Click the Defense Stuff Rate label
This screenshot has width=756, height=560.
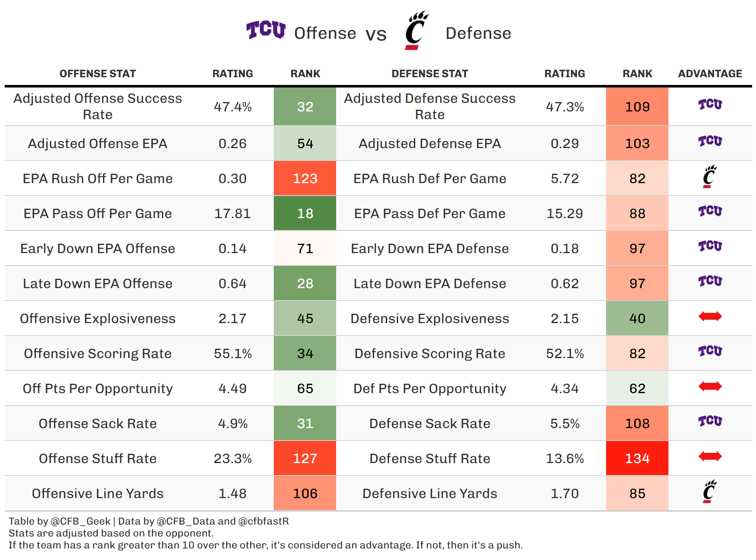click(430, 458)
